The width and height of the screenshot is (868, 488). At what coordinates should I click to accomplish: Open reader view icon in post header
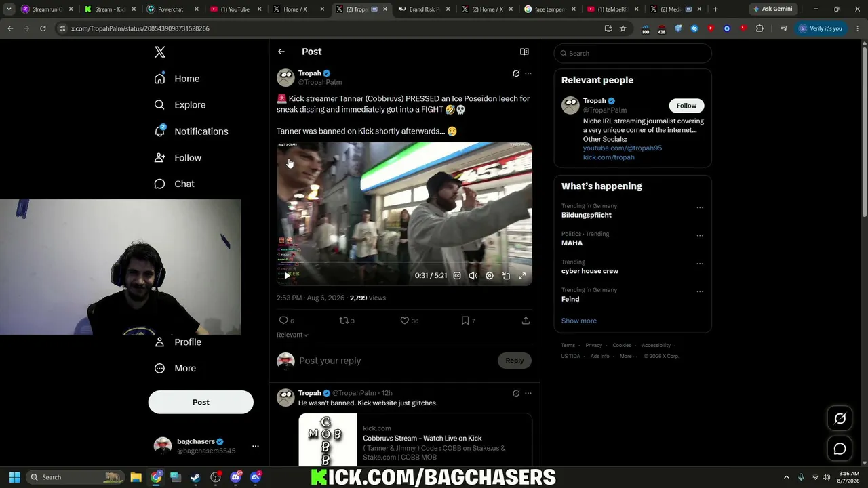(x=524, y=52)
